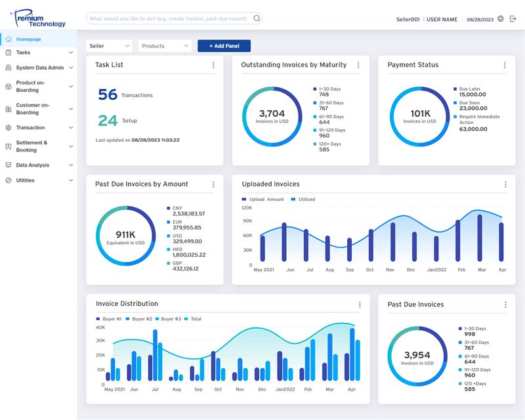Screen dimensions: 525x420
Task: Toggle Upload Amount legend in Uploaded Invoices
Action: point(263,199)
